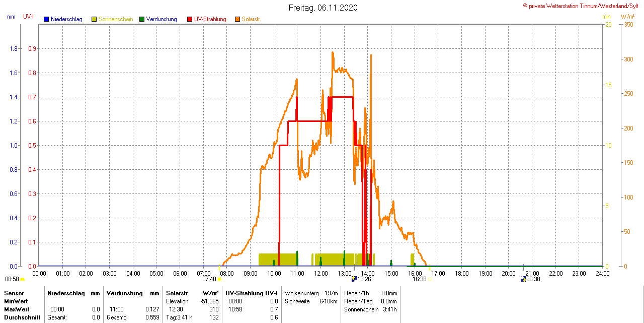Click the 00:00 time axis label

tap(39, 273)
